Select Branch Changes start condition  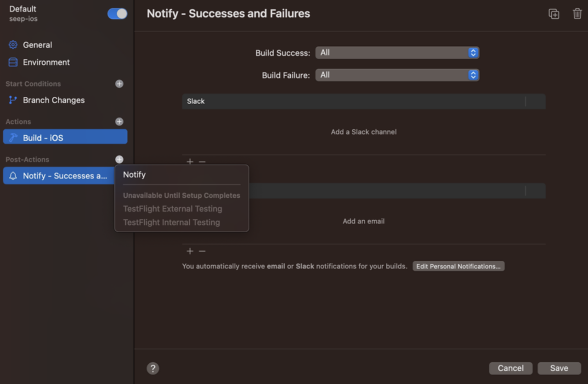click(x=53, y=100)
